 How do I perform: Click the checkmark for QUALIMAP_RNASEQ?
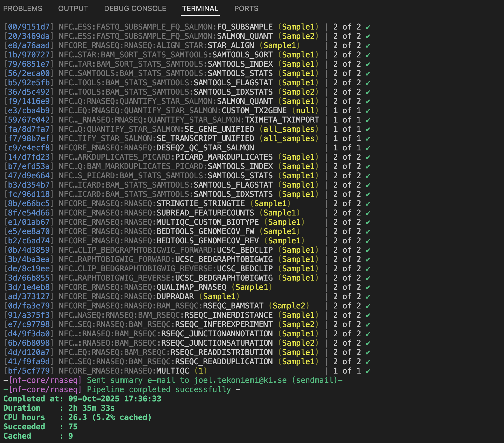[x=368, y=287]
